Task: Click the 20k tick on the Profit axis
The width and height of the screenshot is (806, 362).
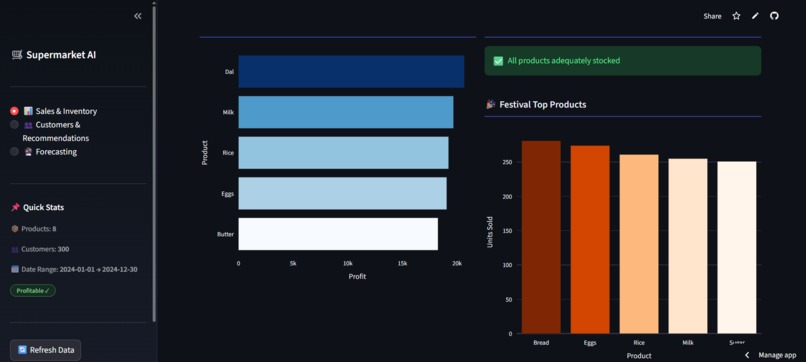Action: [457, 263]
